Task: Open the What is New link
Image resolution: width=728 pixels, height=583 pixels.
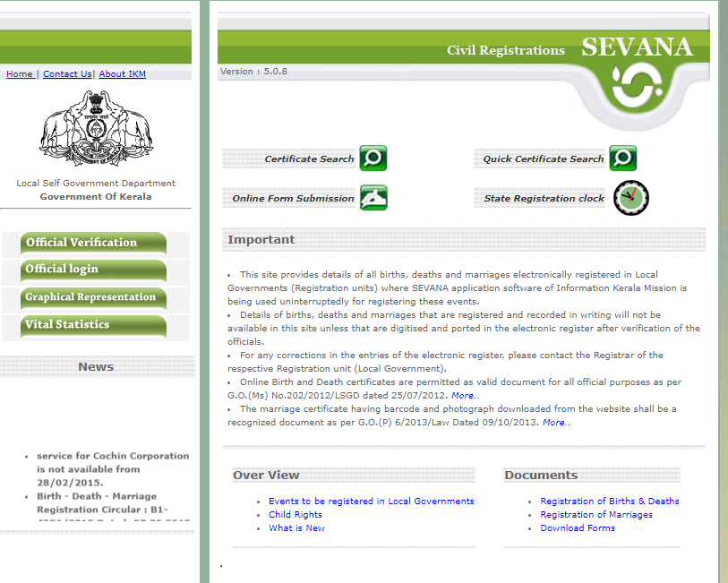Action: pyautogui.click(x=296, y=528)
